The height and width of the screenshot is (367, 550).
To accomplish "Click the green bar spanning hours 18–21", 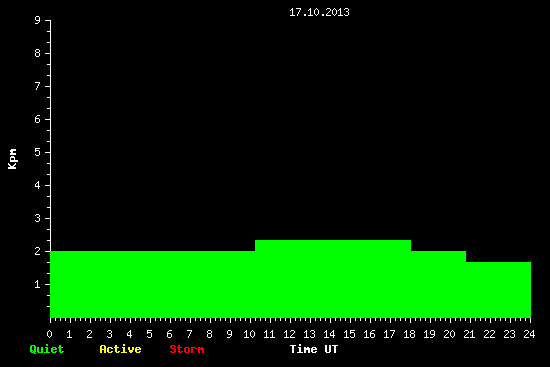I will coord(438,284).
